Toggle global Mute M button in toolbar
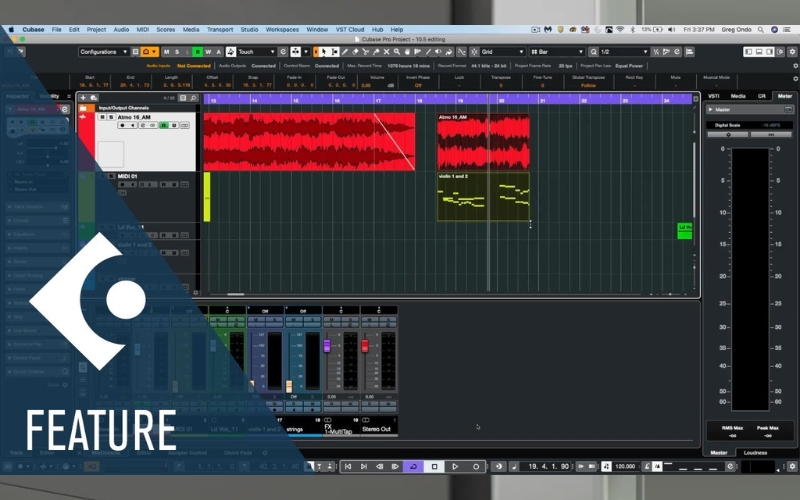800x500 pixels. point(166,52)
